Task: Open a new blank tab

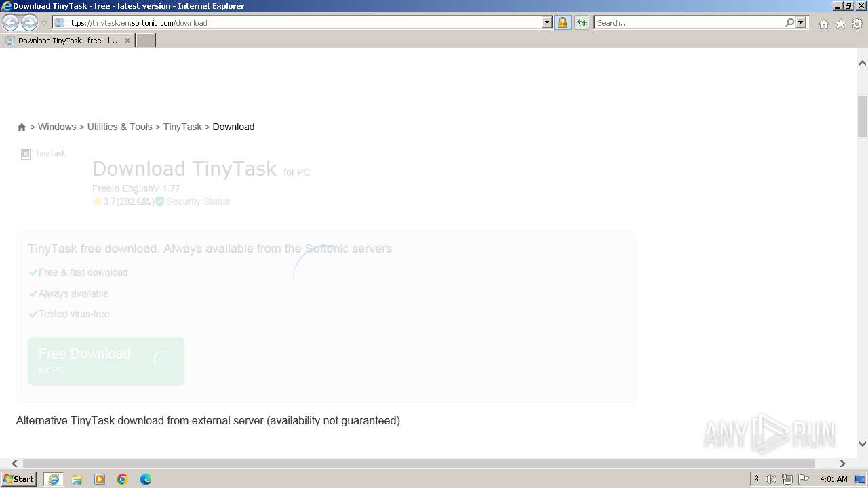Action: 146,41
